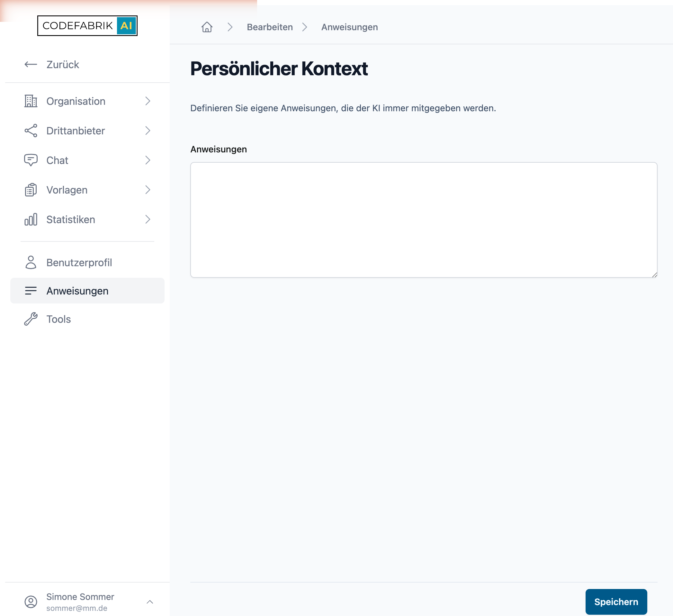Open Chat settings in the sidebar
The width and height of the screenshot is (673, 616).
tap(87, 160)
